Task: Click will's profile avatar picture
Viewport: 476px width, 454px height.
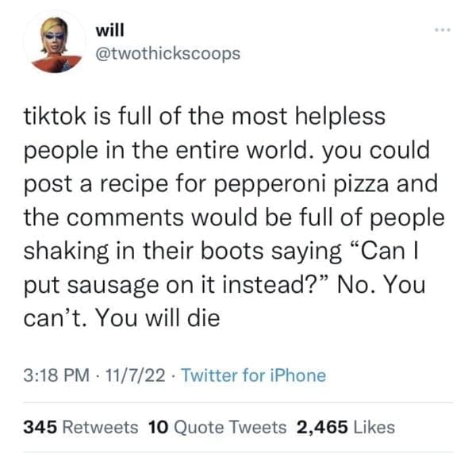Action: [x=53, y=44]
